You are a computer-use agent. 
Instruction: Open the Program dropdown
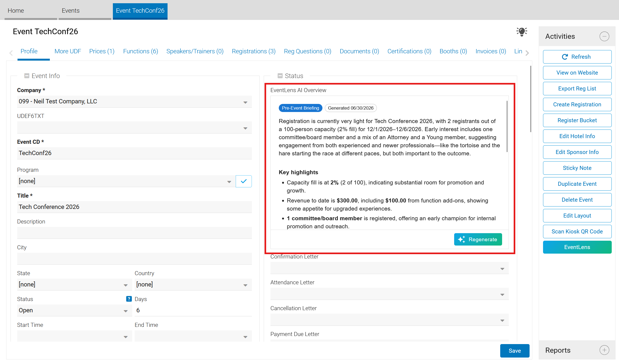pyautogui.click(x=126, y=181)
